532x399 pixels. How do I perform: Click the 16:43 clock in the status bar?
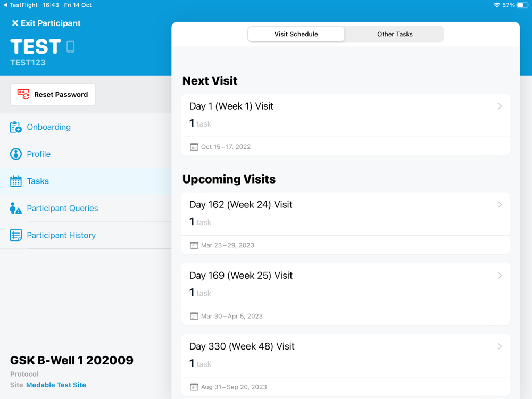tap(51, 5)
